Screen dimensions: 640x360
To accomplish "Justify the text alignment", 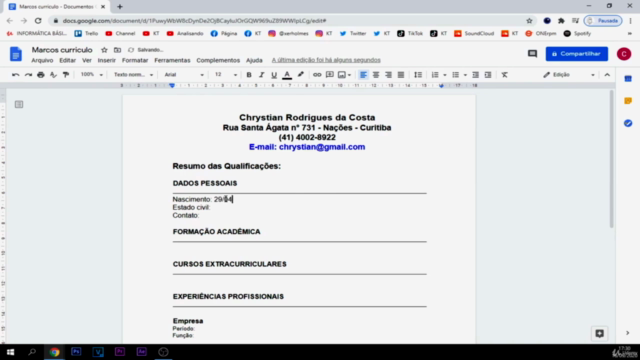I will pyautogui.click(x=401, y=75).
